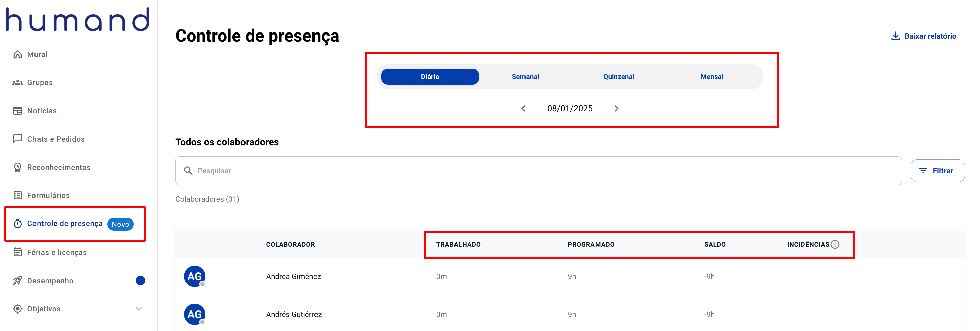Open Controle de presença menu item
Screen dimensions: 980x331
[65, 224]
